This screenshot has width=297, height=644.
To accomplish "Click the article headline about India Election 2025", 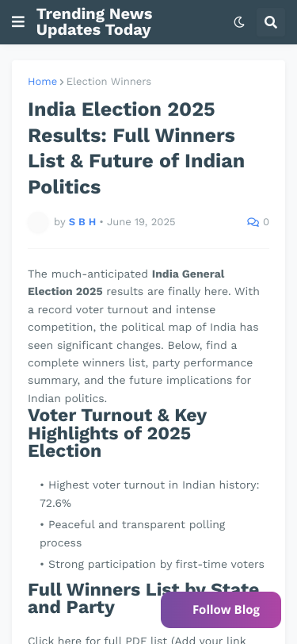I will (x=136, y=148).
